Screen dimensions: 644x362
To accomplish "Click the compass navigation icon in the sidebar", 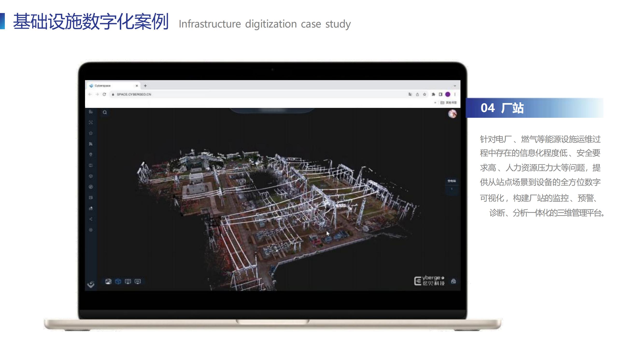I will click(91, 187).
